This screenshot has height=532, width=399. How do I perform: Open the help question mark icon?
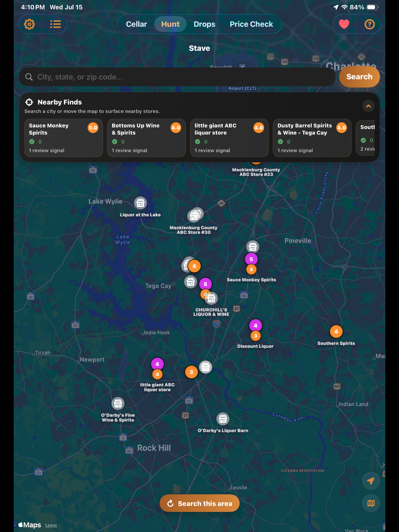(x=370, y=24)
